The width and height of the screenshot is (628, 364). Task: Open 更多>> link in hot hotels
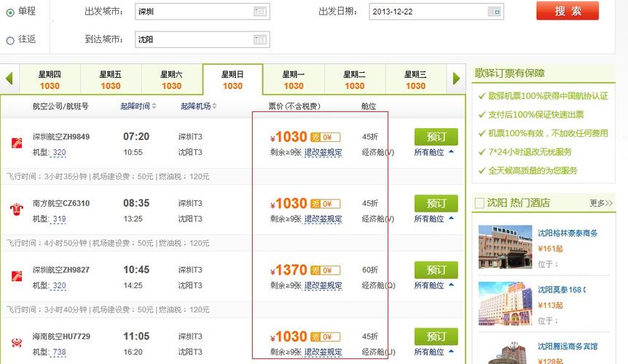tap(601, 203)
